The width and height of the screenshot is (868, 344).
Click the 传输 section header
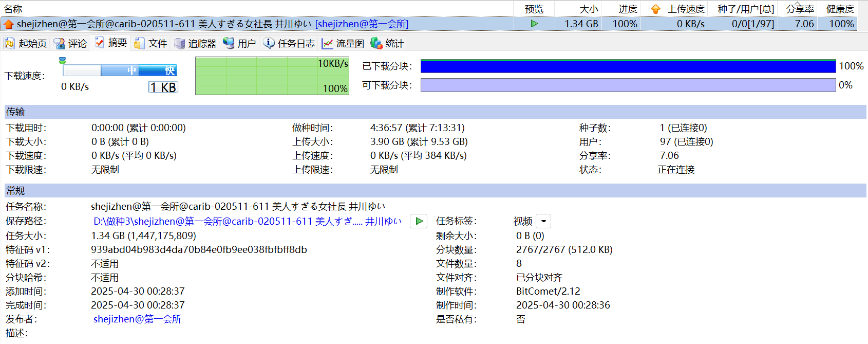click(435, 112)
